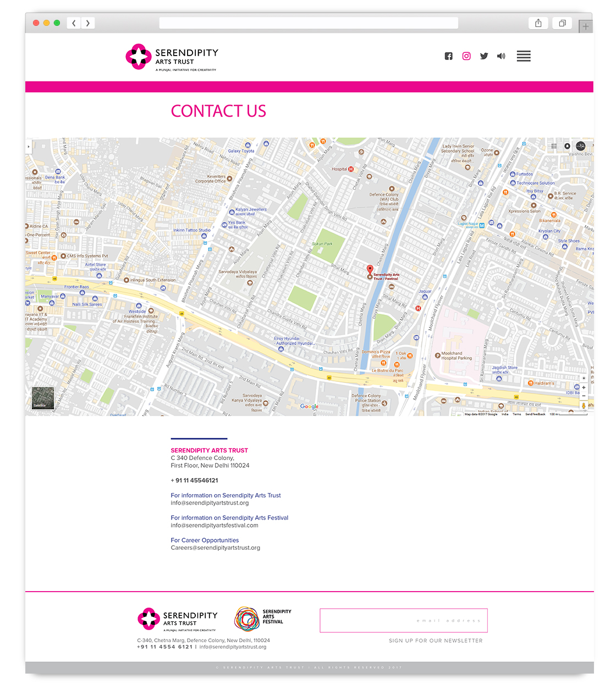This screenshot has height=689, width=616.
Task: Click For information on Serendipity Arts Festival
Action: (229, 518)
